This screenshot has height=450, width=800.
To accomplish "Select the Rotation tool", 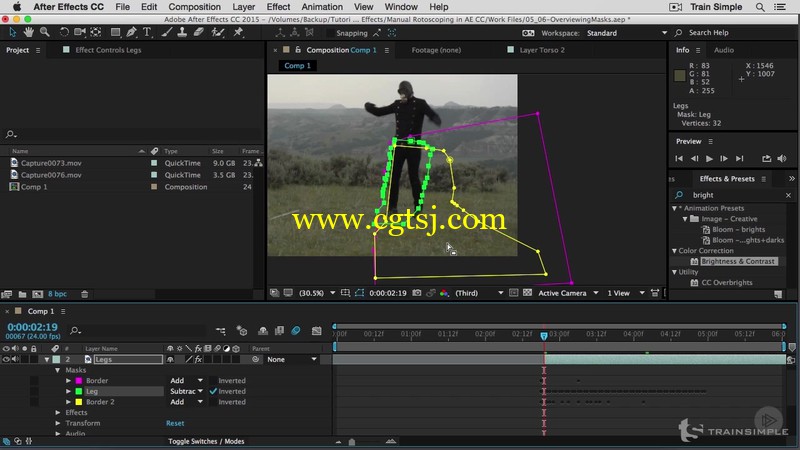I will click(x=64, y=32).
